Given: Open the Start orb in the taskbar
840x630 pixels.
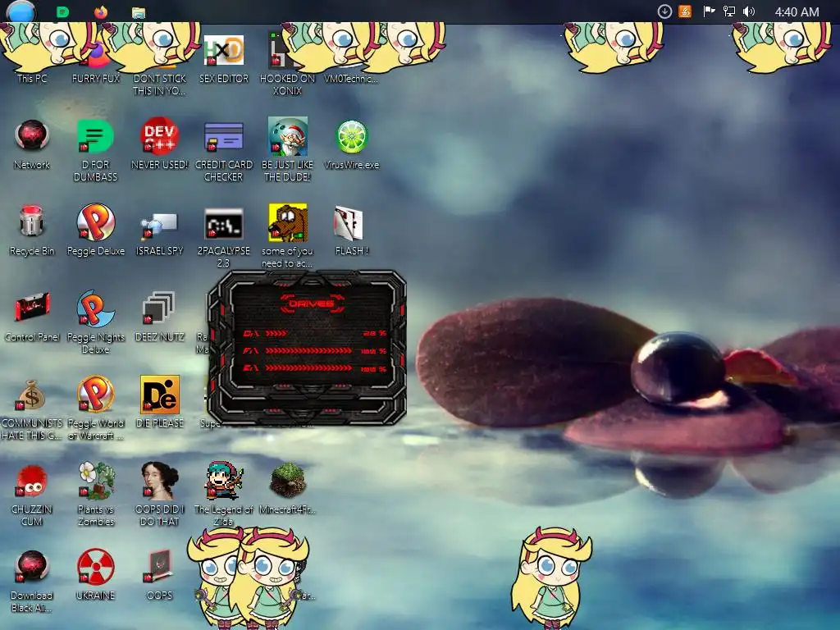Looking at the screenshot, I should point(21,11).
